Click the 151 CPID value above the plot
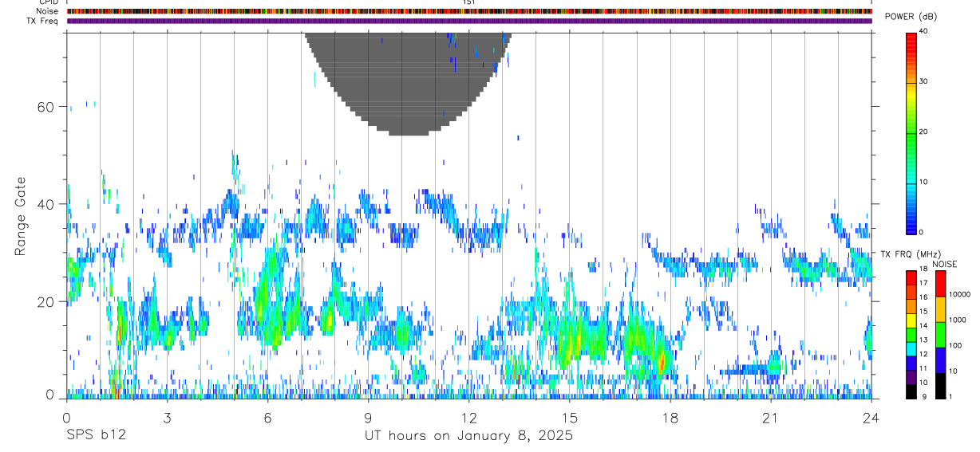Image resolution: width=980 pixels, height=452 pixels. coord(468,2)
